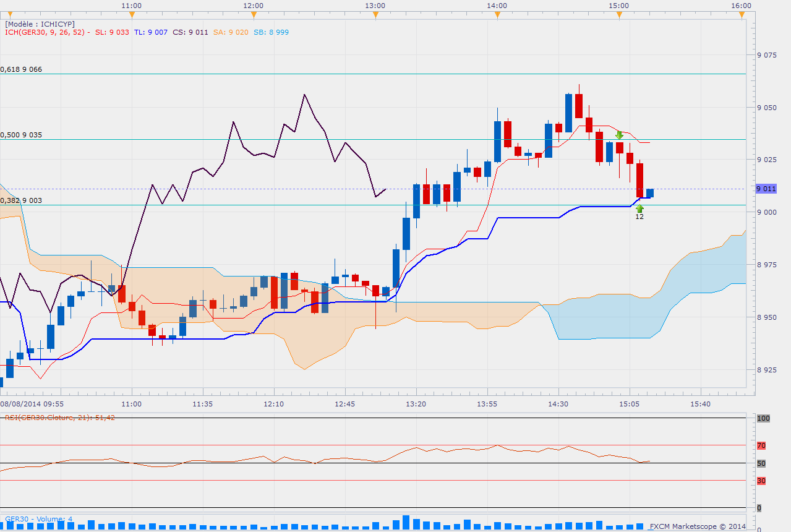The image size is (791, 532).
Task: Click the GER30 - Volume: 4 label
Action: [38, 519]
